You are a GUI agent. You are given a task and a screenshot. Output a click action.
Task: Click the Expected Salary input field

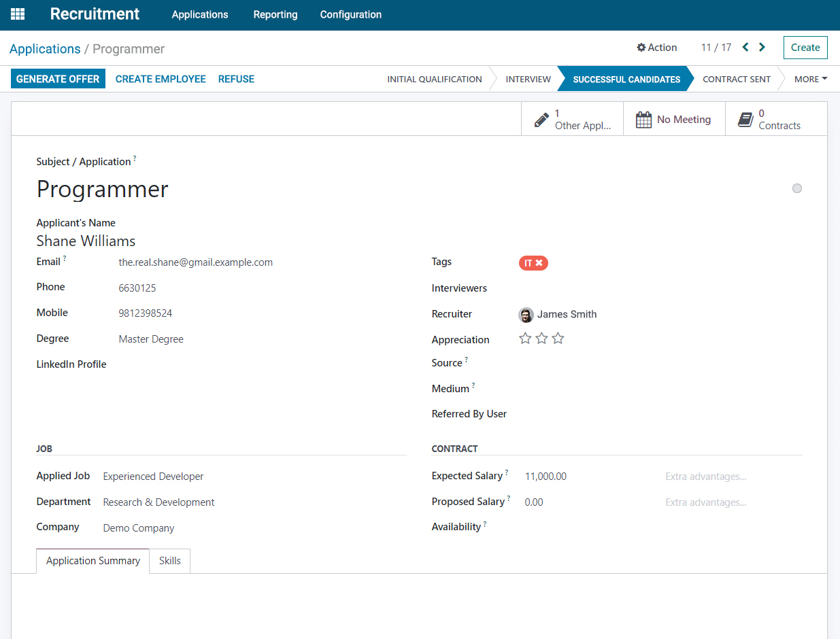pos(546,476)
